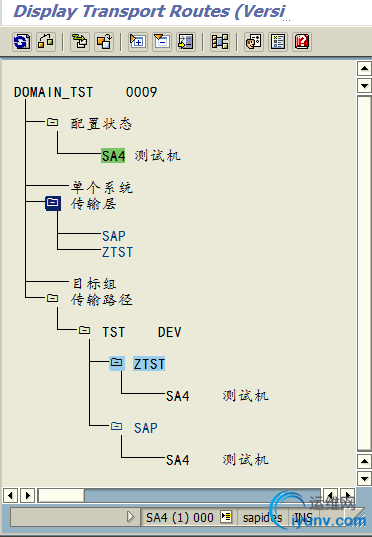Collapse the 传输层 folder node

point(53,203)
